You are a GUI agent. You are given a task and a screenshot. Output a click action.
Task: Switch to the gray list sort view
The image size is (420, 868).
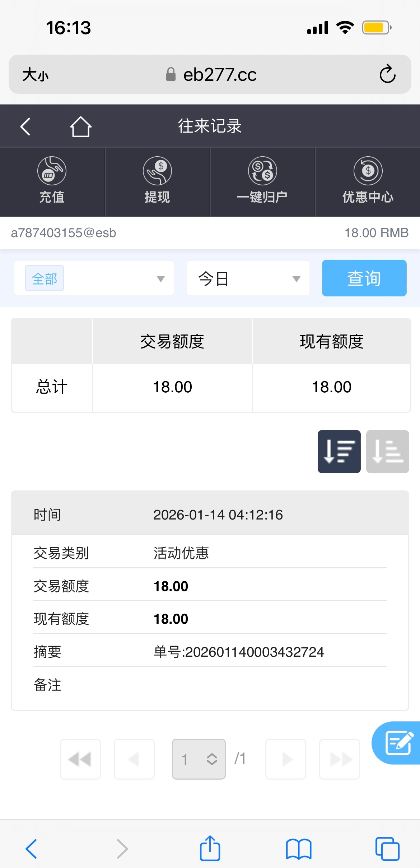pyautogui.click(x=387, y=451)
